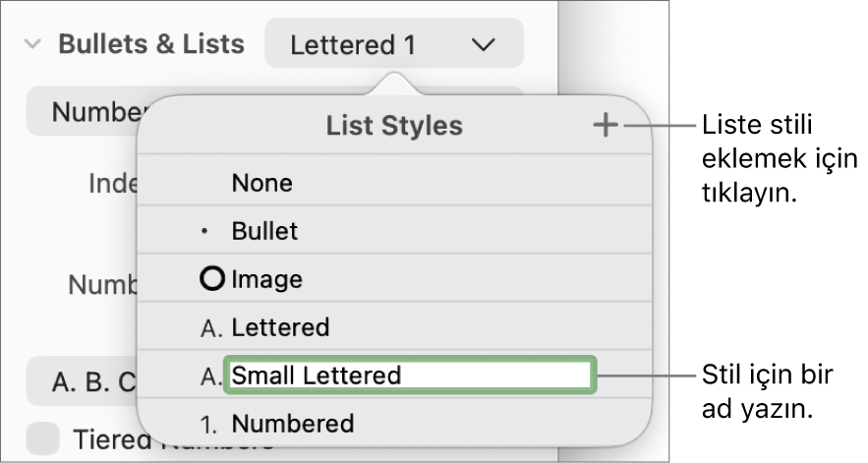868x463 pixels.
Task: Apply the Lettered list style
Action: click(280, 328)
